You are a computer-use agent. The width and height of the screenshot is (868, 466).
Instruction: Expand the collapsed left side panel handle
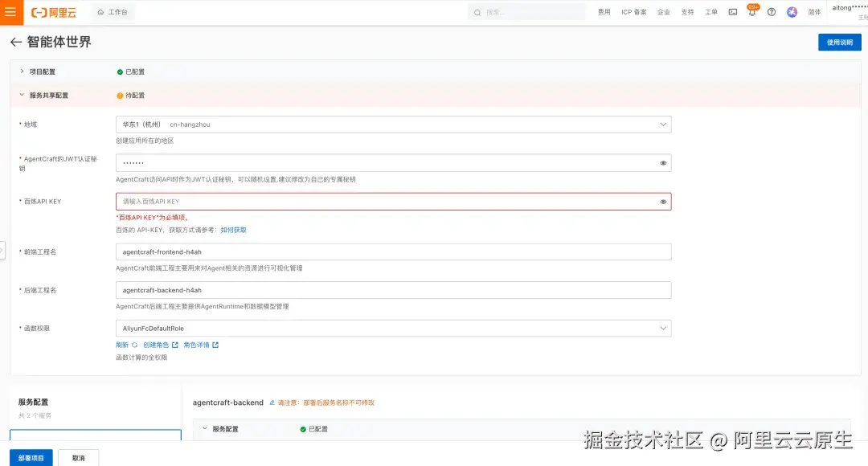click(x=2, y=250)
